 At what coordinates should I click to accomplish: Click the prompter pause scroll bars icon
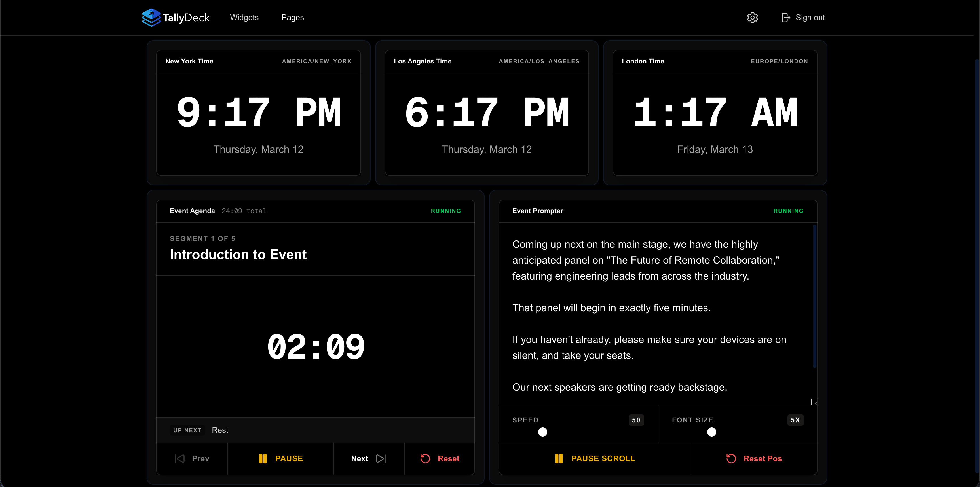coord(558,458)
